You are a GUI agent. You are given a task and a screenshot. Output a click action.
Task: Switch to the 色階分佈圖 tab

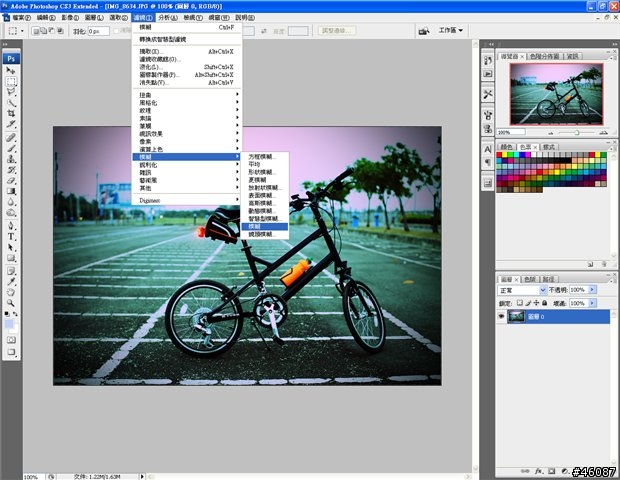click(544, 57)
